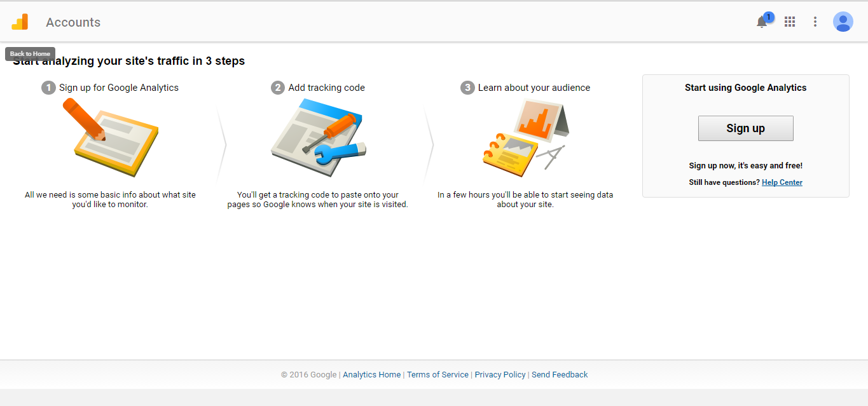Click the 'Add tracking code' step label
Screen dimensions: 868x406
[x=326, y=88]
